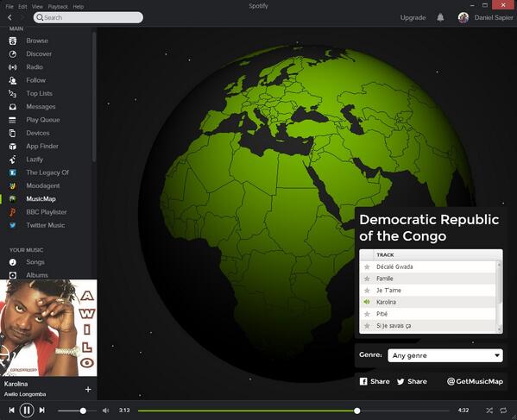The height and width of the screenshot is (420, 517).
Task: Go back with the back arrow
Action: 9,17
